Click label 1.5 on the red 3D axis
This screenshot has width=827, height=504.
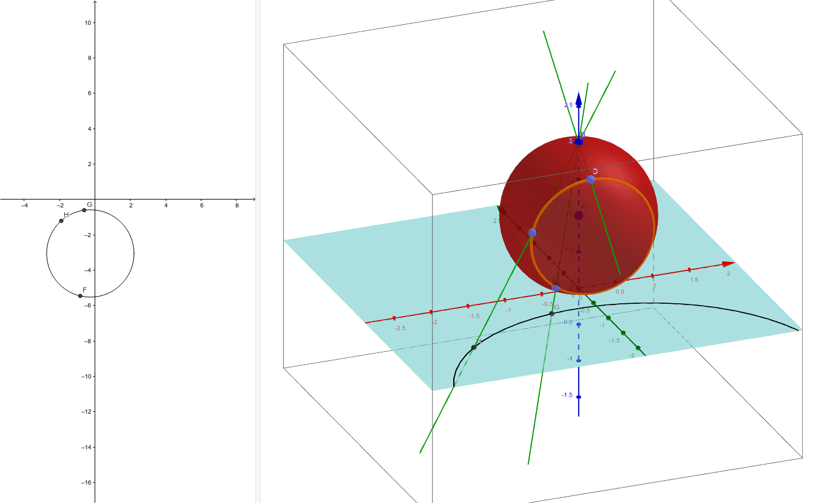point(694,280)
